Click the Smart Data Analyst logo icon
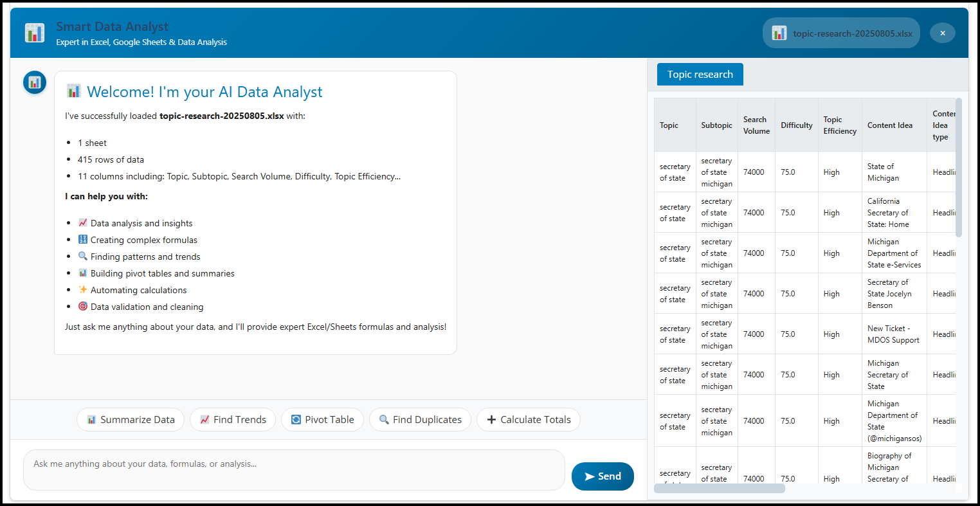 (x=34, y=32)
